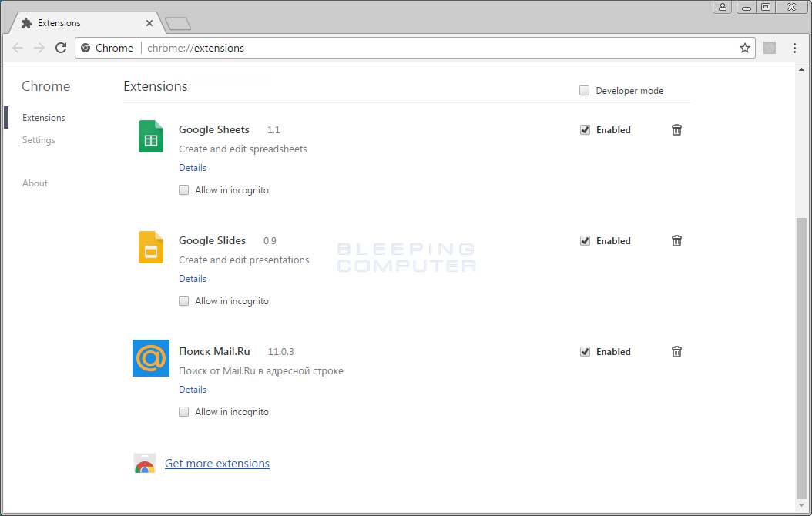Uncheck Enabled for Поиск Mail.Ru

(585, 351)
